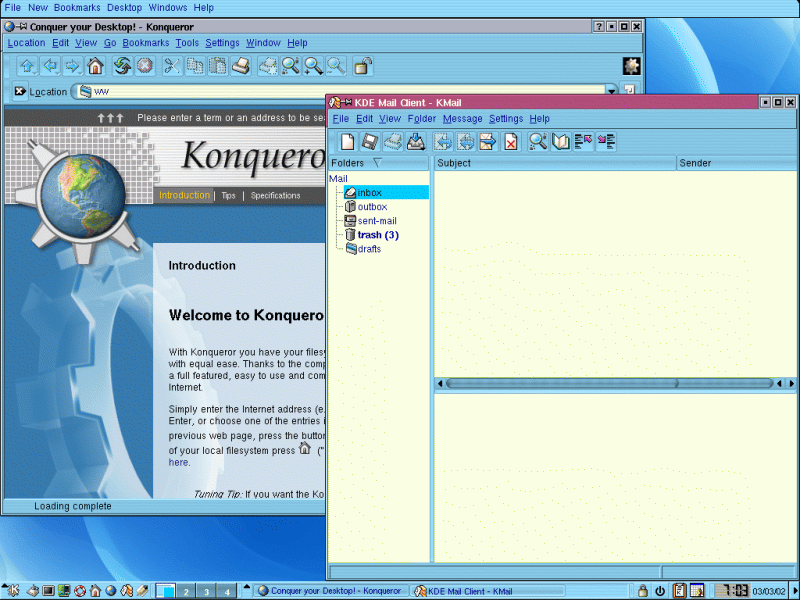Open the drafts folder

(x=363, y=249)
